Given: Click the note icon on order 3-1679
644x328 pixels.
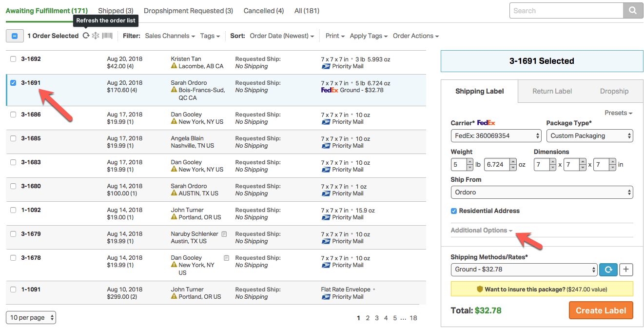Looking at the screenshot, I should click(x=224, y=234).
